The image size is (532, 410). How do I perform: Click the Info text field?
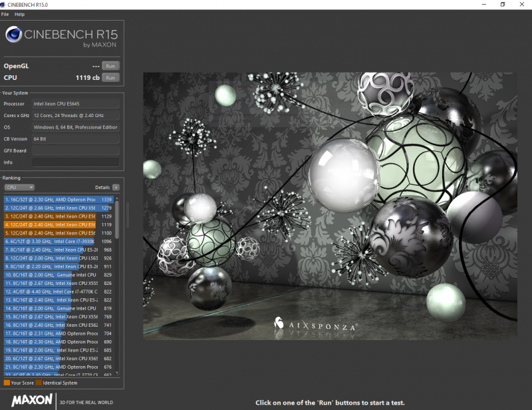click(x=75, y=162)
